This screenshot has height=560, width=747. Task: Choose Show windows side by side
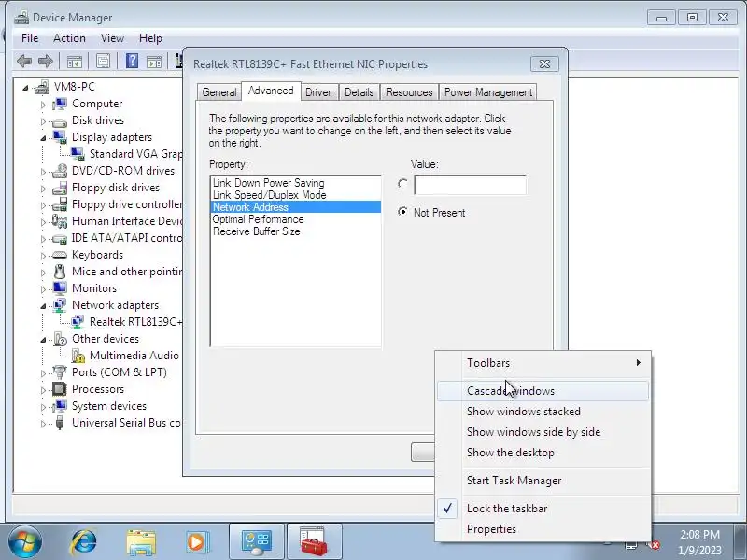[543, 432]
